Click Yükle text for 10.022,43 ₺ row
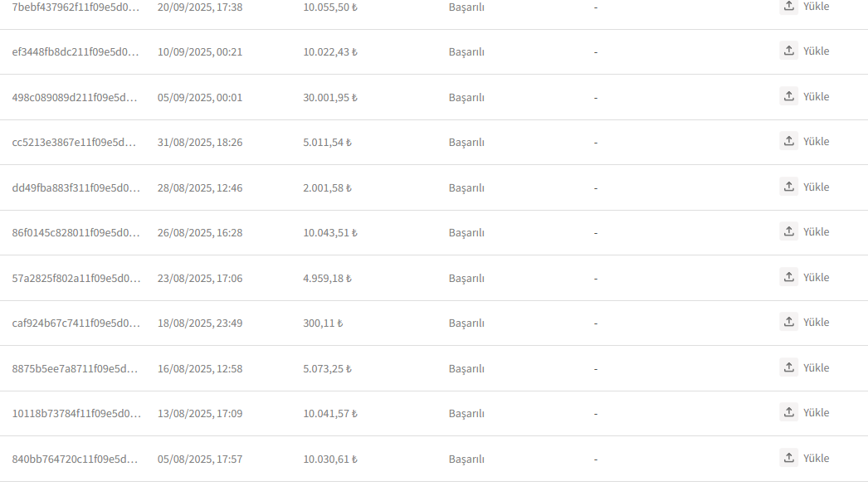 pos(816,51)
